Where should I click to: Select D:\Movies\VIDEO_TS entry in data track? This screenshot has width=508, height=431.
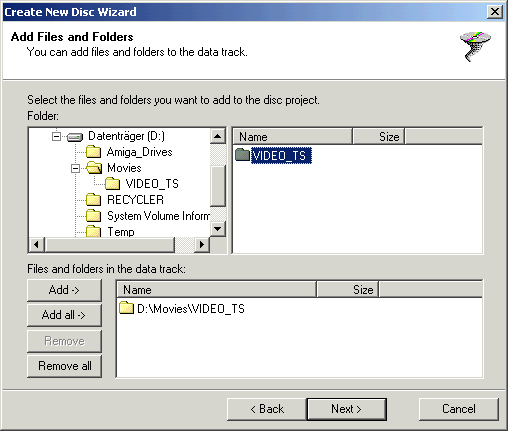click(182, 308)
